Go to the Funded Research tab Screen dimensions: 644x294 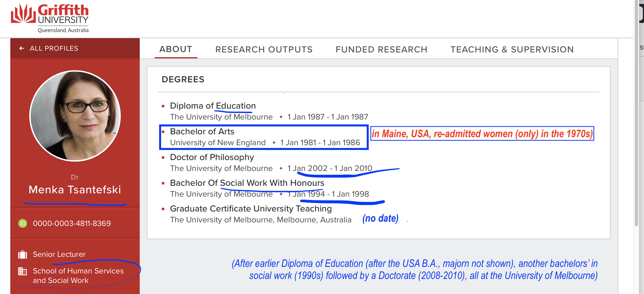click(381, 49)
